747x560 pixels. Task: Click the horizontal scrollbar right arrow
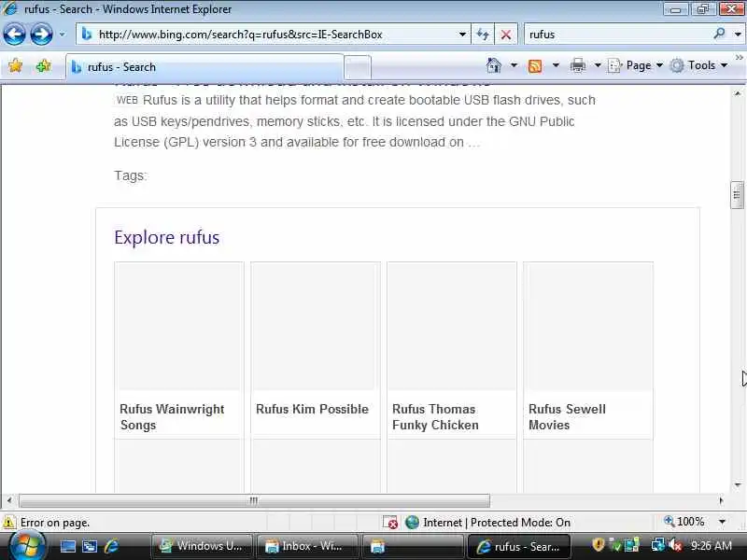(x=721, y=500)
